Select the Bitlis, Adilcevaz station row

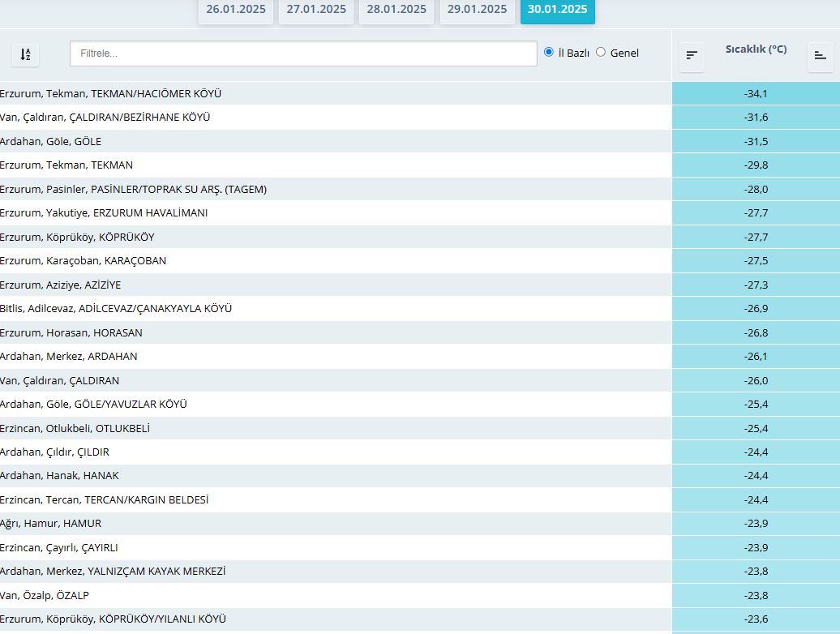(x=116, y=308)
